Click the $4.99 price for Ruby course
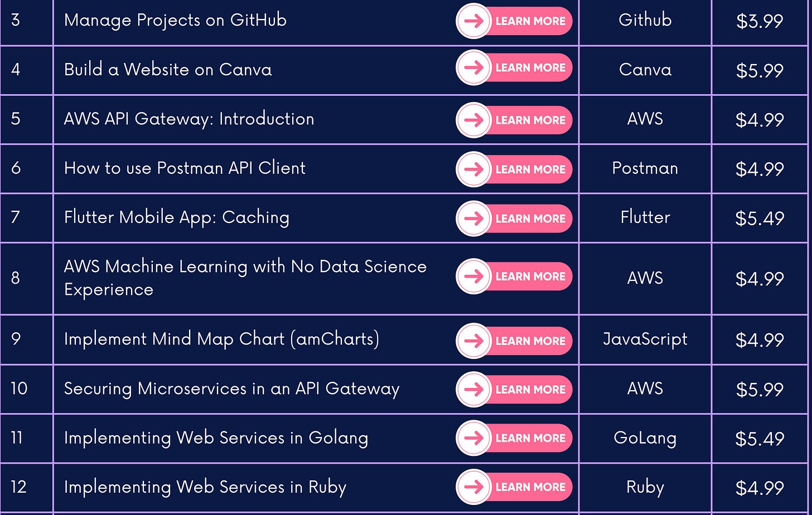Image resolution: width=812 pixels, height=515 pixels. (x=760, y=488)
